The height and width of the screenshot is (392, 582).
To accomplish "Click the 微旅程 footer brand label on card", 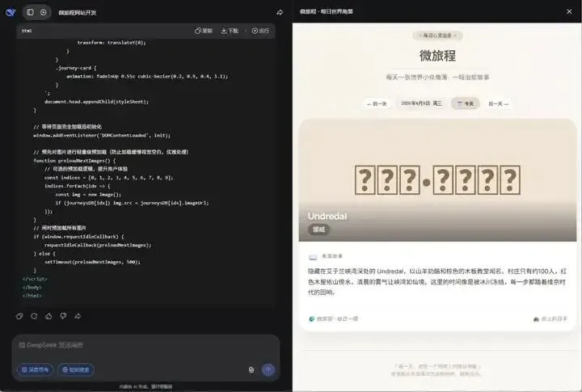I will (333, 319).
